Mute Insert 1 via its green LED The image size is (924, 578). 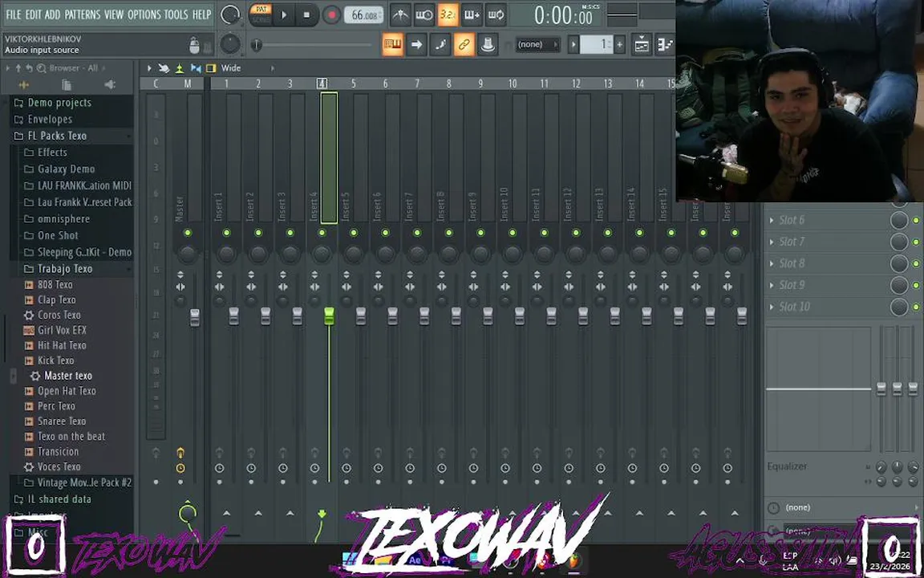(226, 233)
